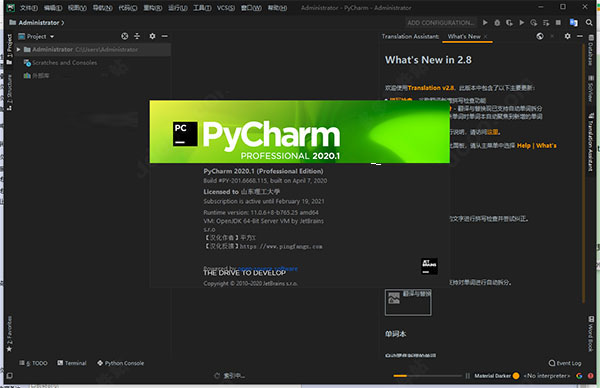Image resolution: width=600 pixels, height=388 pixels.
Task: Click the Run button in the toolbar
Action: [485, 23]
